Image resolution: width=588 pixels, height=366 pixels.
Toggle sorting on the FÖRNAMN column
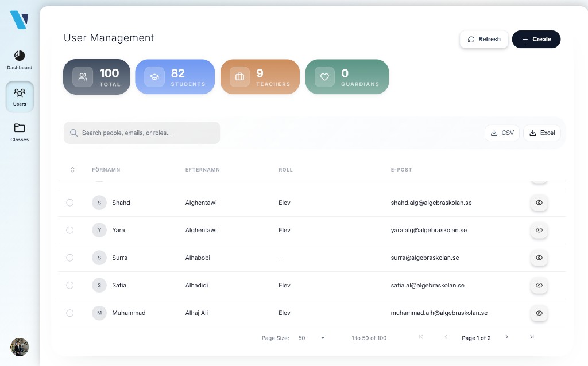[72, 169]
